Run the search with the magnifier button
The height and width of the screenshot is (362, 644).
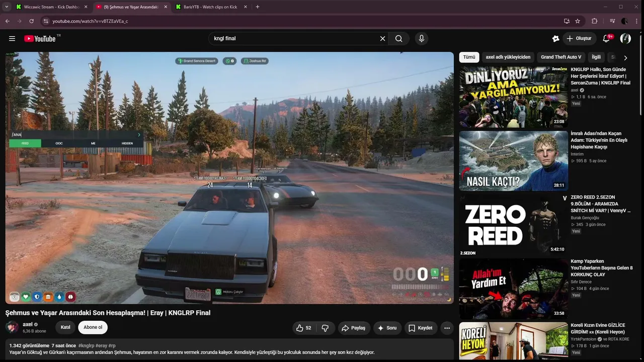(x=399, y=39)
